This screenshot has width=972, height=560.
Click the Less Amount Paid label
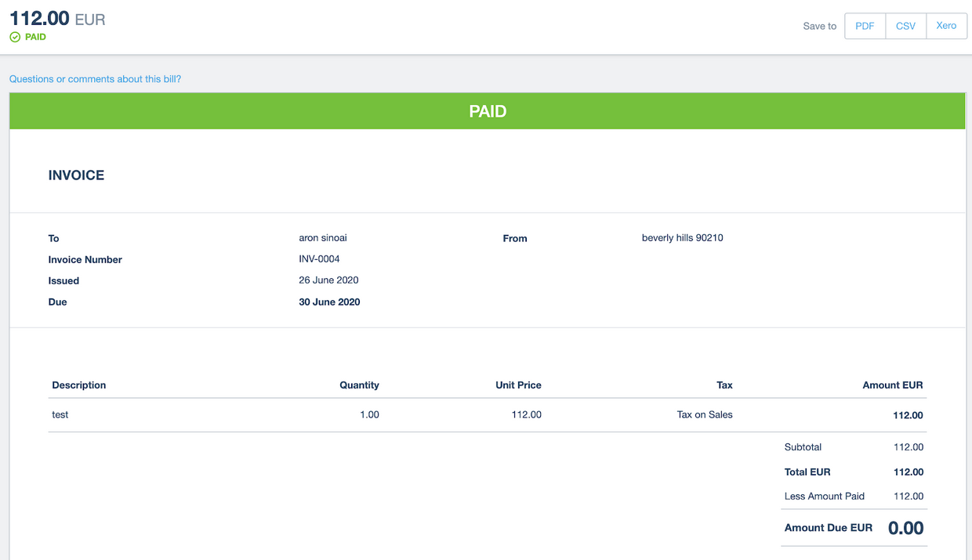[825, 497]
